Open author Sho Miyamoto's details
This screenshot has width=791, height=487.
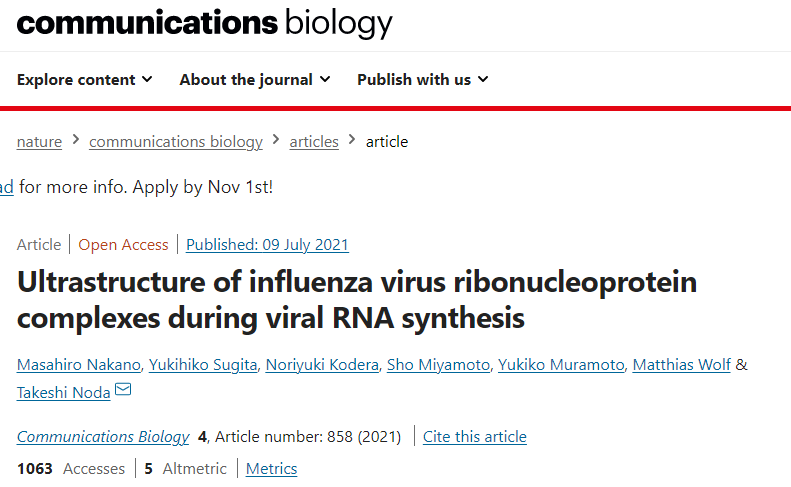click(438, 365)
